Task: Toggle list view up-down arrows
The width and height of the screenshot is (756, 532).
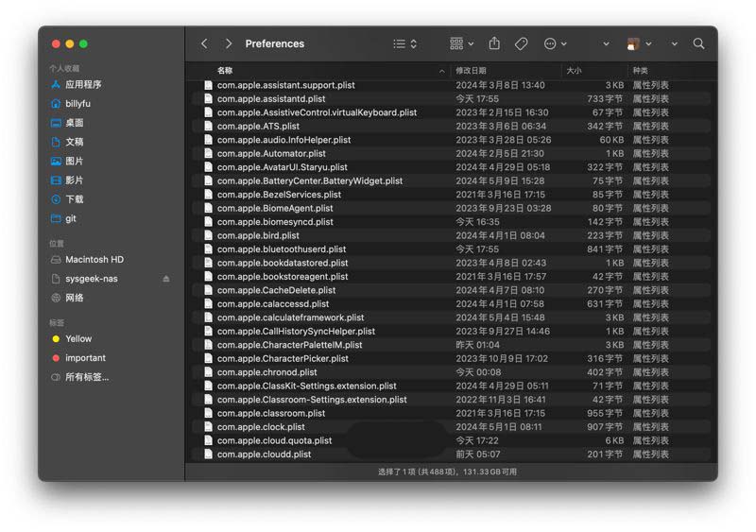Action: tap(414, 43)
